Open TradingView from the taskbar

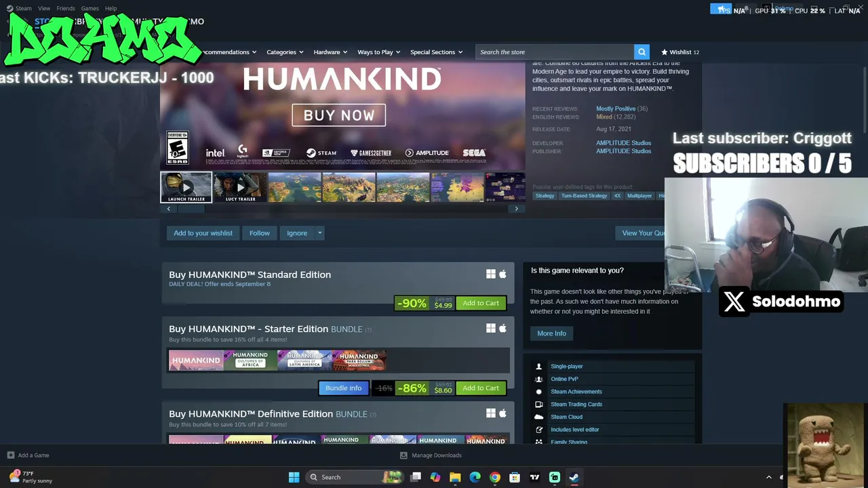534,477
